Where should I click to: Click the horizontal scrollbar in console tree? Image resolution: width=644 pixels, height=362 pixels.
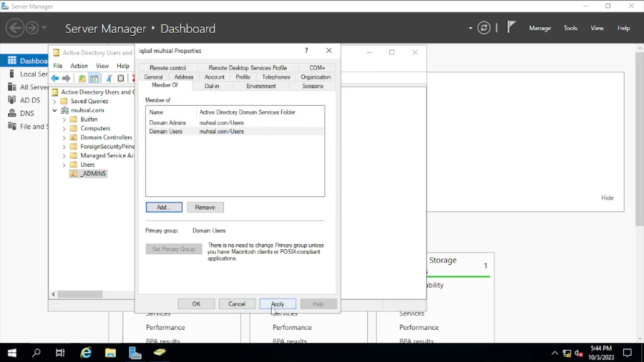coord(80,294)
